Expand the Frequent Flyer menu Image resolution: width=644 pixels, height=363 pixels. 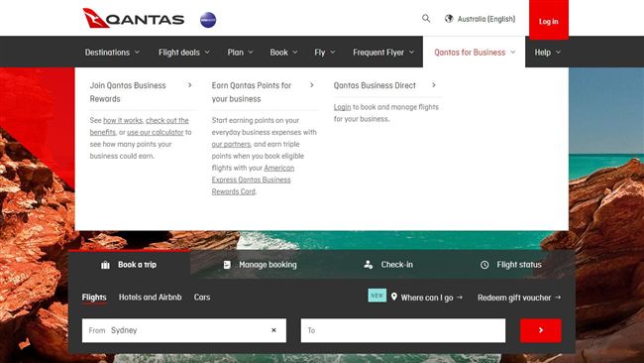point(383,53)
